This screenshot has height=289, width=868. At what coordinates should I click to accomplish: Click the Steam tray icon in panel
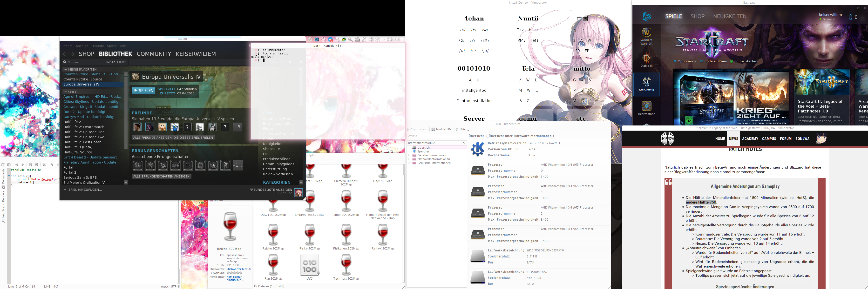(x=310, y=39)
